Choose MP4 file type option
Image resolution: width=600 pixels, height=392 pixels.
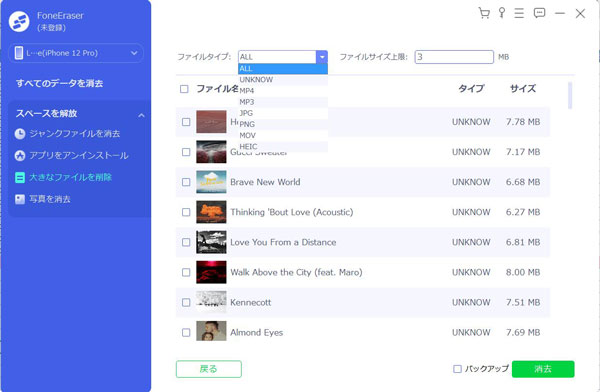pyautogui.click(x=283, y=91)
